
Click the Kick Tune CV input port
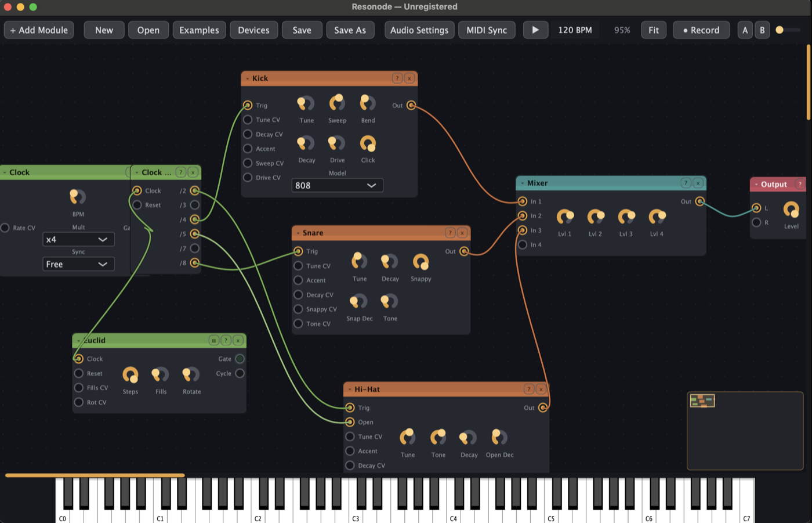248,120
